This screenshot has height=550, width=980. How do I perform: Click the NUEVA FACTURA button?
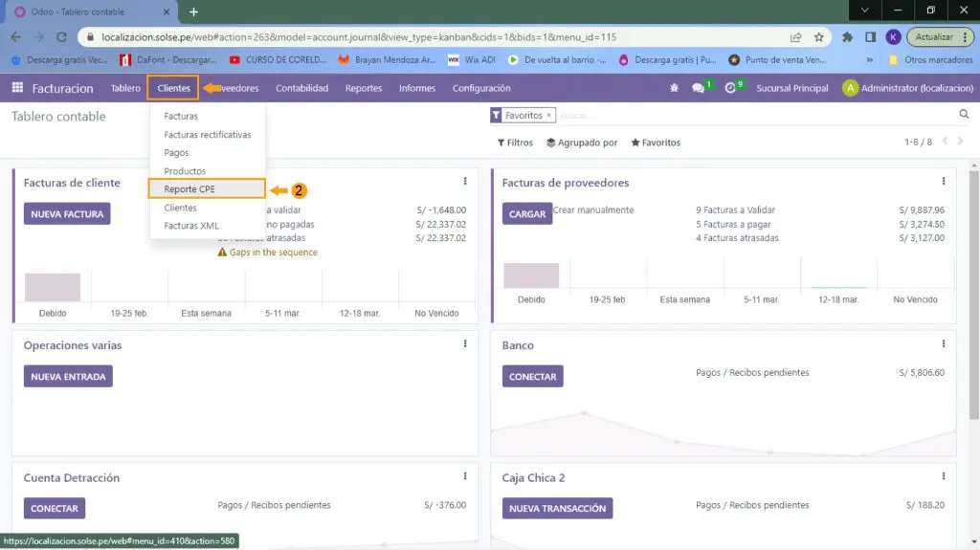click(x=67, y=214)
